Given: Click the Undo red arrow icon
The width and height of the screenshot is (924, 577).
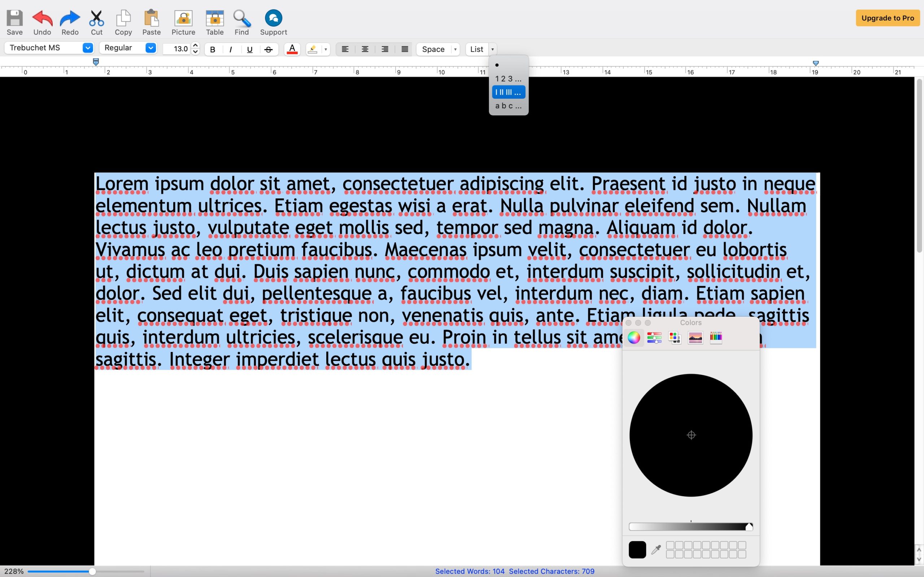Looking at the screenshot, I should click(42, 18).
